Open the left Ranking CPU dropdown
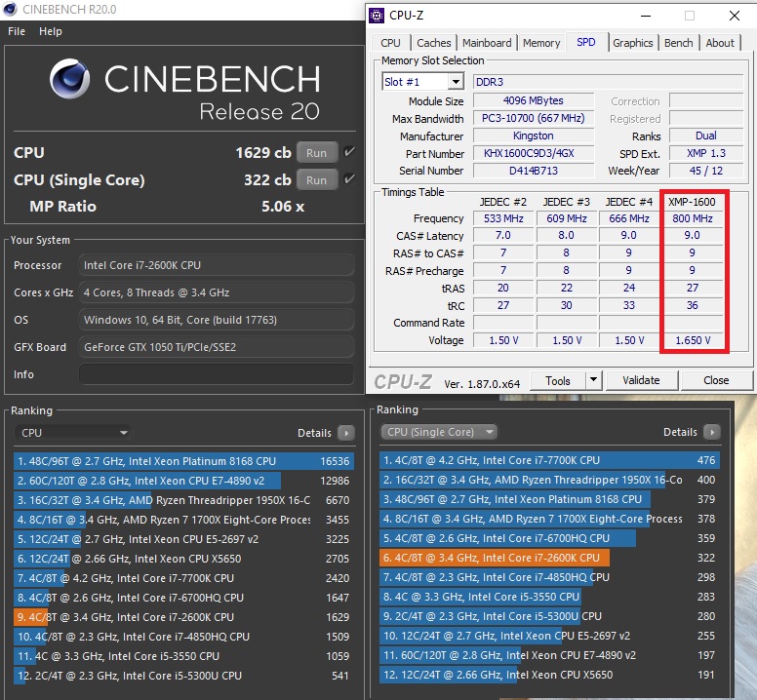This screenshot has height=700, width=757. pos(73,433)
